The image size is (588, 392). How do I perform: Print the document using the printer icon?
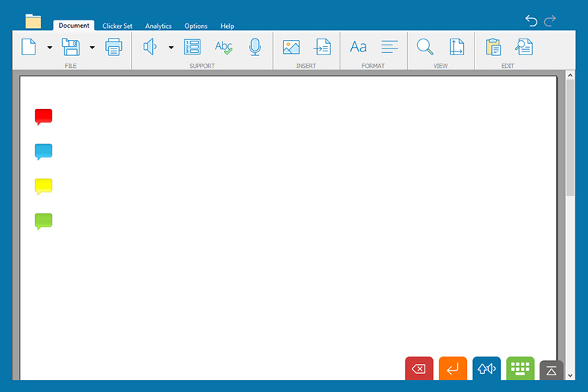(x=114, y=47)
